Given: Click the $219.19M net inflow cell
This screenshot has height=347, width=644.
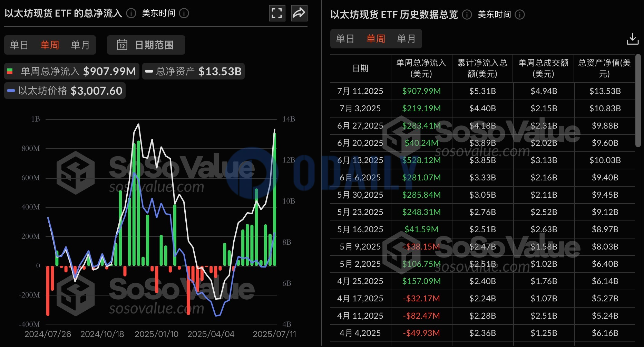Looking at the screenshot, I should coord(421,109).
